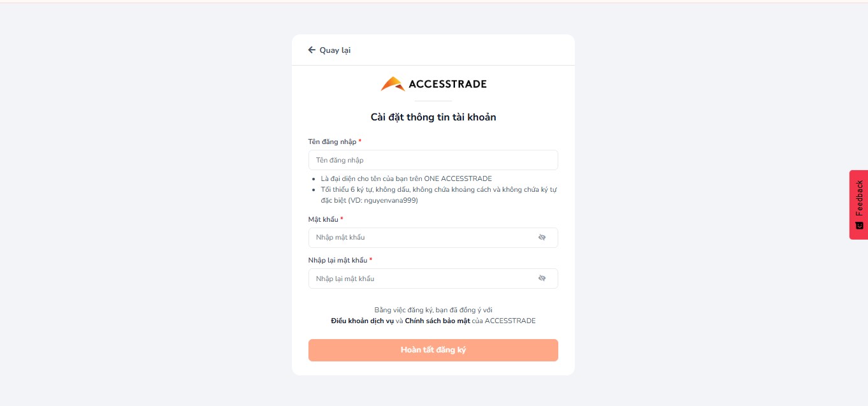Click the "Mật khẩu" field label
Screen dimensions: 868x406
click(323, 219)
